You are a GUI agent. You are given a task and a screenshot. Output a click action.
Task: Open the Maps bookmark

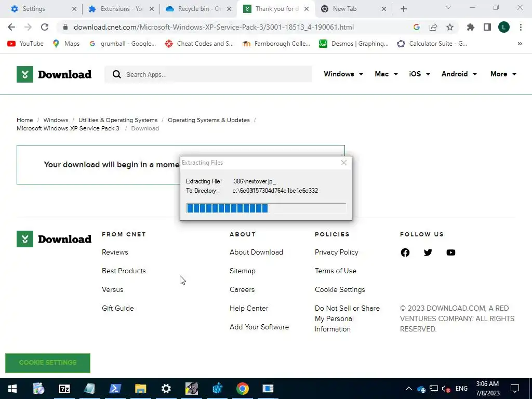(66, 44)
